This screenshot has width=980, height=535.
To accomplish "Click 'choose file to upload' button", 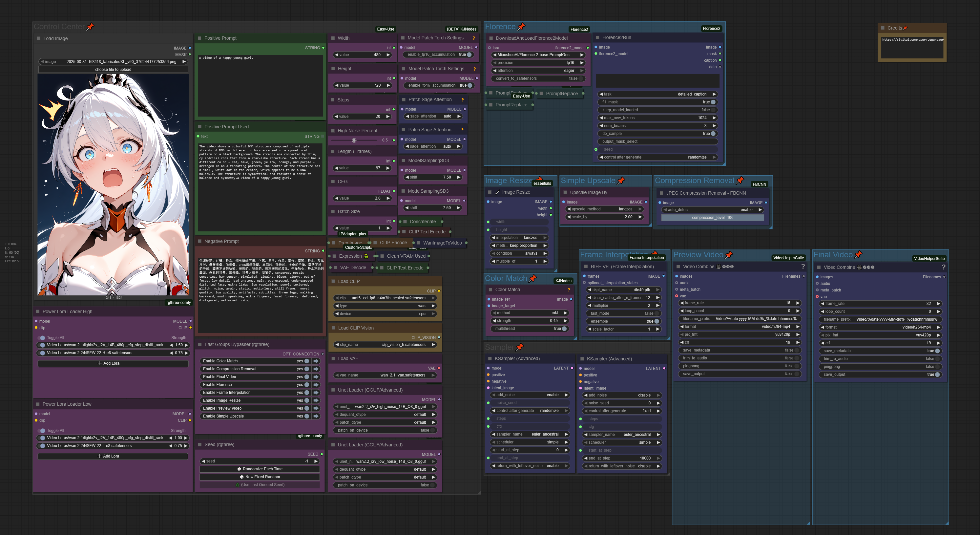I will point(113,70).
